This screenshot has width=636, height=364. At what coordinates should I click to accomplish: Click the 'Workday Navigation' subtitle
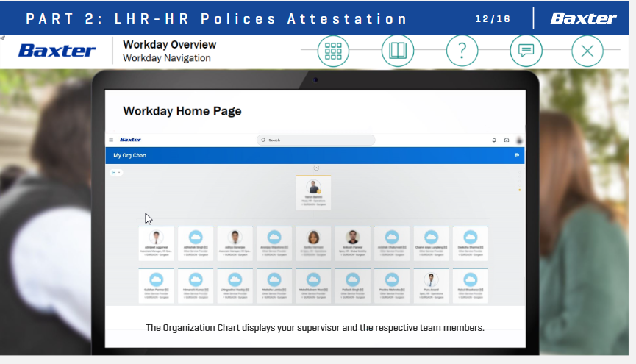coord(167,58)
